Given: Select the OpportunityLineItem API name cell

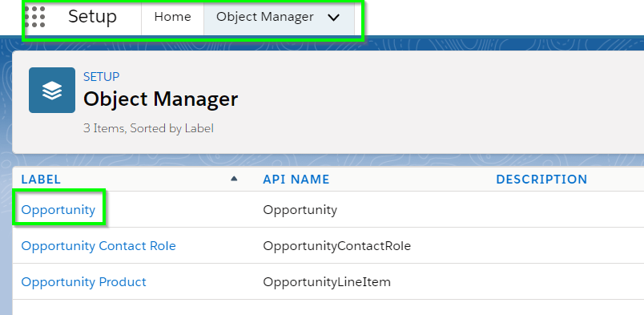Looking at the screenshot, I should (327, 282).
